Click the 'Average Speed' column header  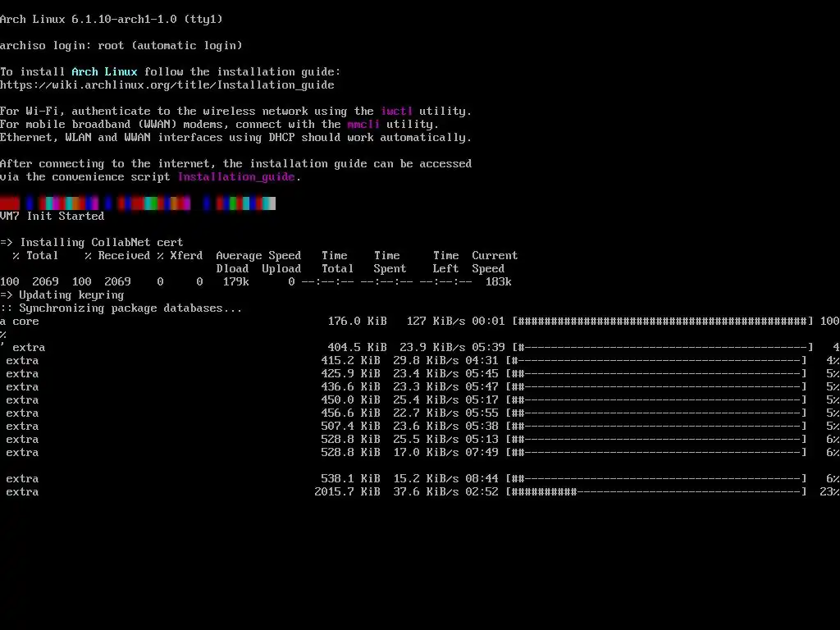click(x=258, y=256)
